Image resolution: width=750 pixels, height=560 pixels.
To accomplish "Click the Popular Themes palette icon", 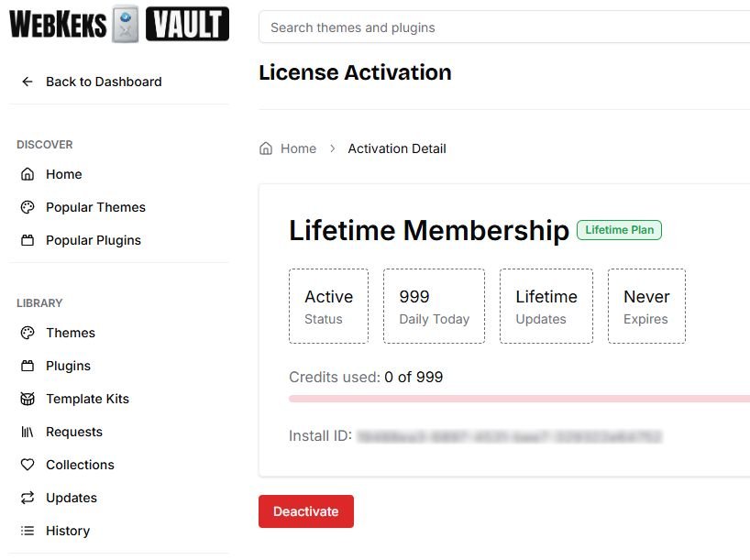I will pyautogui.click(x=28, y=207).
